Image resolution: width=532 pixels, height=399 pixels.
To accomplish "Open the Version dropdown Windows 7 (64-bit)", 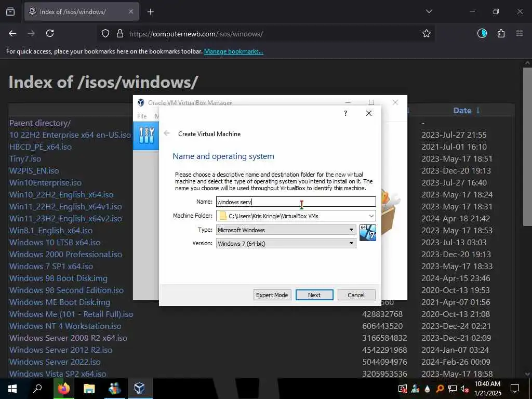I will [286, 243].
